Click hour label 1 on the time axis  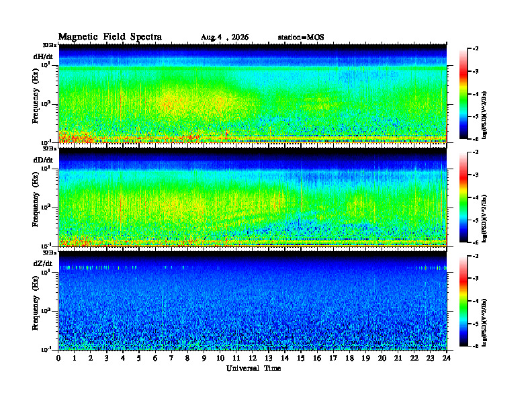point(75,358)
